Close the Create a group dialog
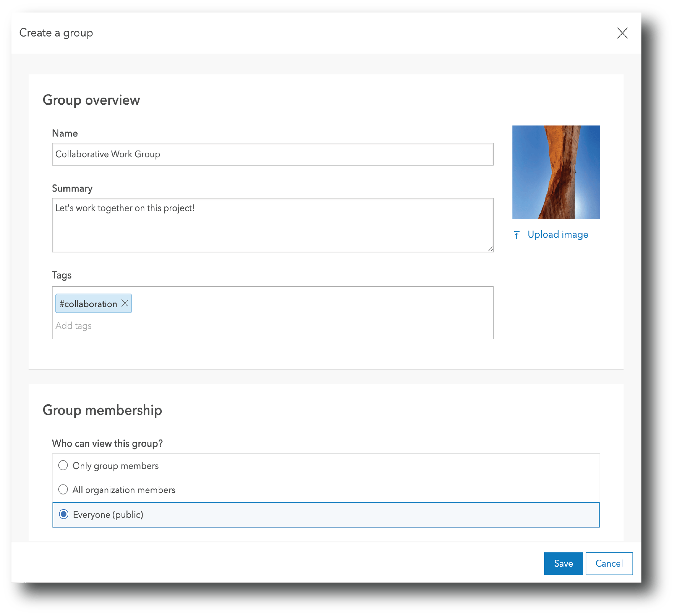Image resolution: width=675 pixels, height=616 pixels. pyautogui.click(x=622, y=33)
